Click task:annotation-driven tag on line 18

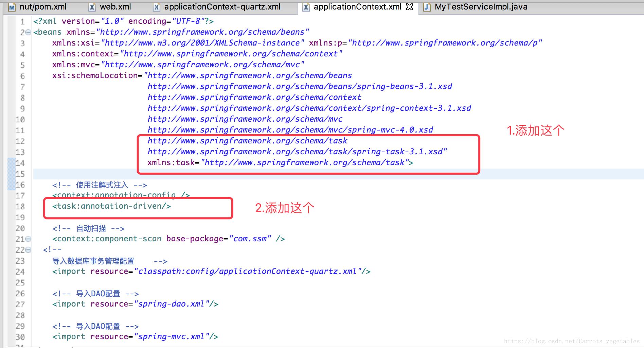point(111,206)
